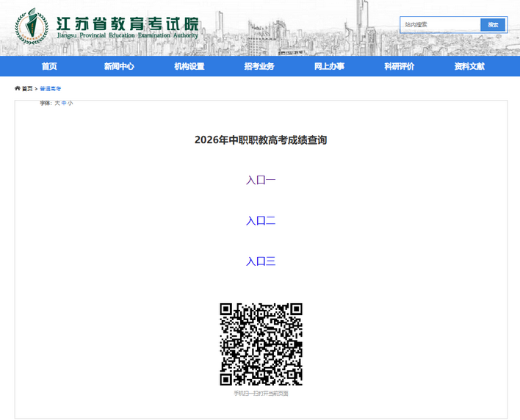Screen dimensions: 520x420
Task: Click the 江苏省教育考试院 site title
Action: coord(127,24)
